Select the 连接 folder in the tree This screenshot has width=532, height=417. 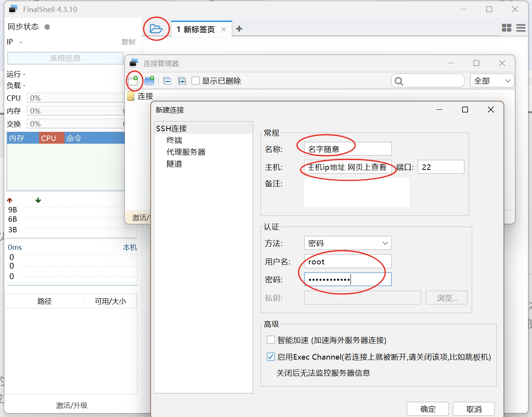pos(141,96)
